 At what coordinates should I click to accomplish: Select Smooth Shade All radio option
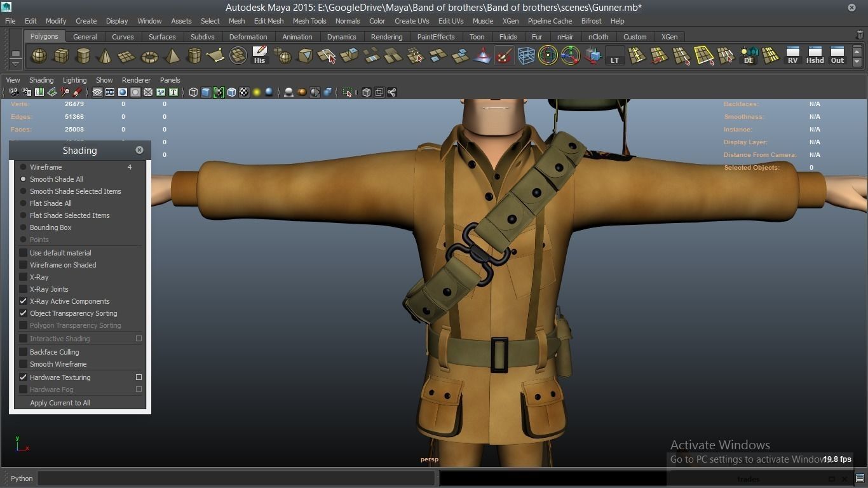coord(24,179)
